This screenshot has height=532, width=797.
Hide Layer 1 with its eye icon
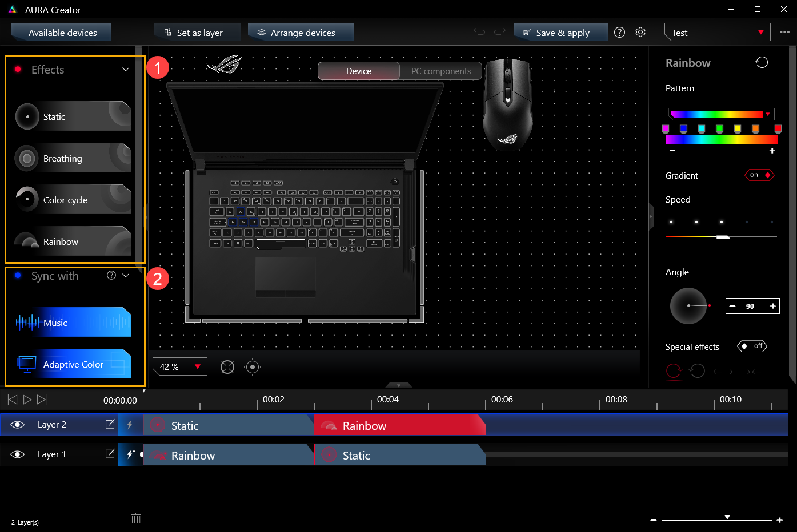pos(18,454)
